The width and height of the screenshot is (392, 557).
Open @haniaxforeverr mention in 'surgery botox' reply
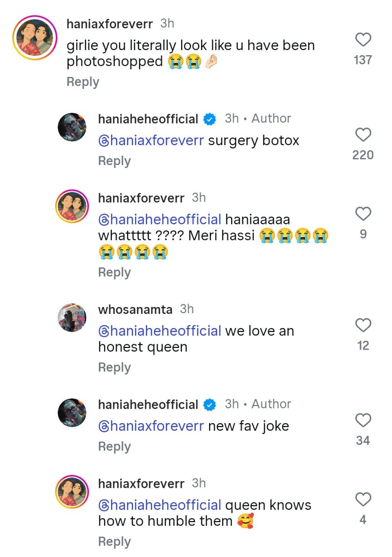(x=151, y=140)
